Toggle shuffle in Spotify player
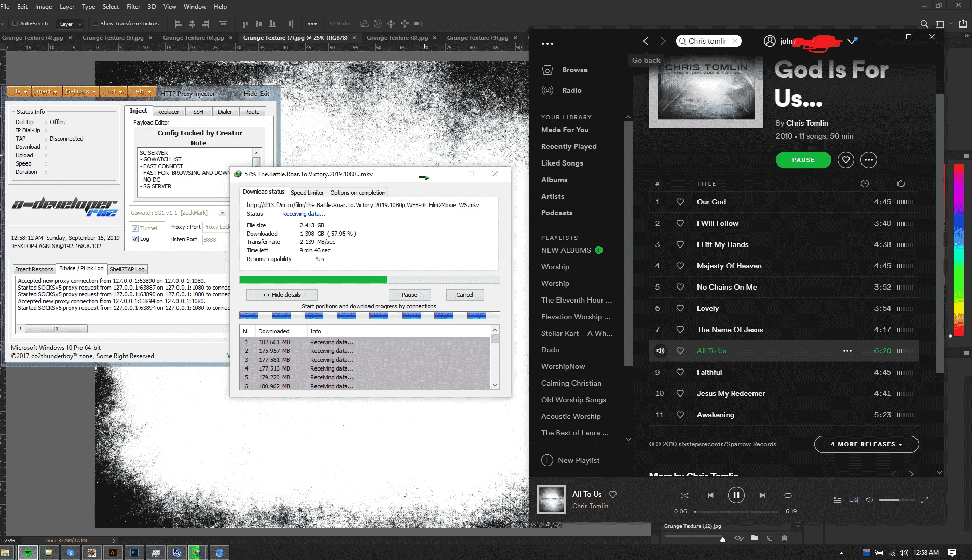Screen dimensions: 972x560 click(x=684, y=495)
